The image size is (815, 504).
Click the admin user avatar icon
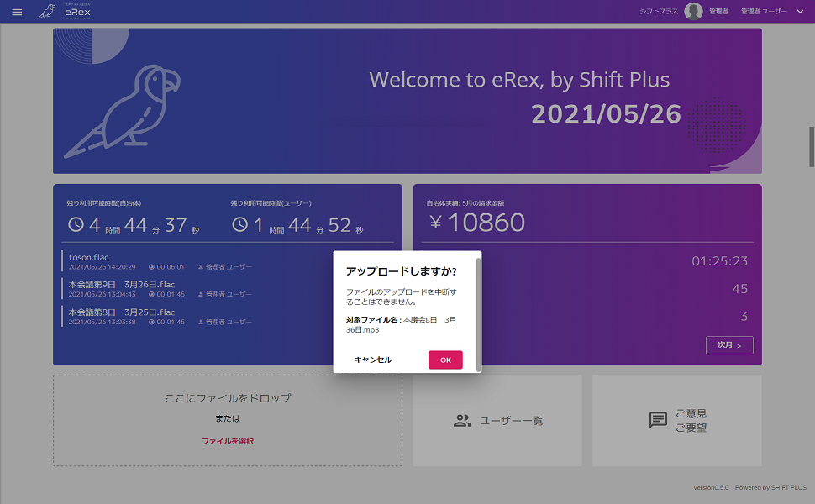[x=693, y=11]
